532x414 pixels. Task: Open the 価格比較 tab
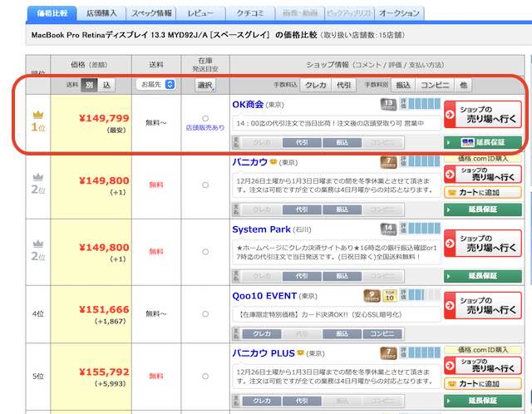pos(52,13)
